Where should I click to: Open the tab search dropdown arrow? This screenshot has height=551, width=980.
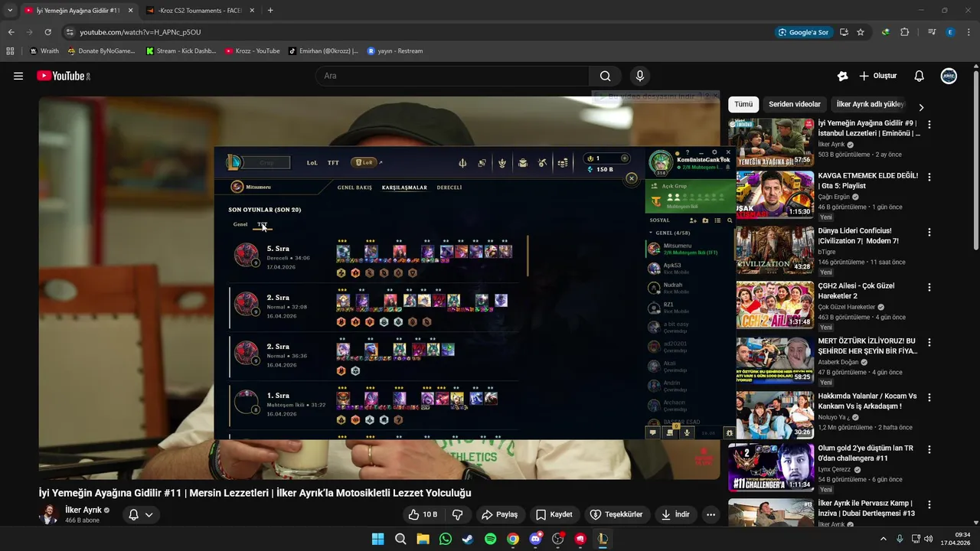(x=10, y=11)
